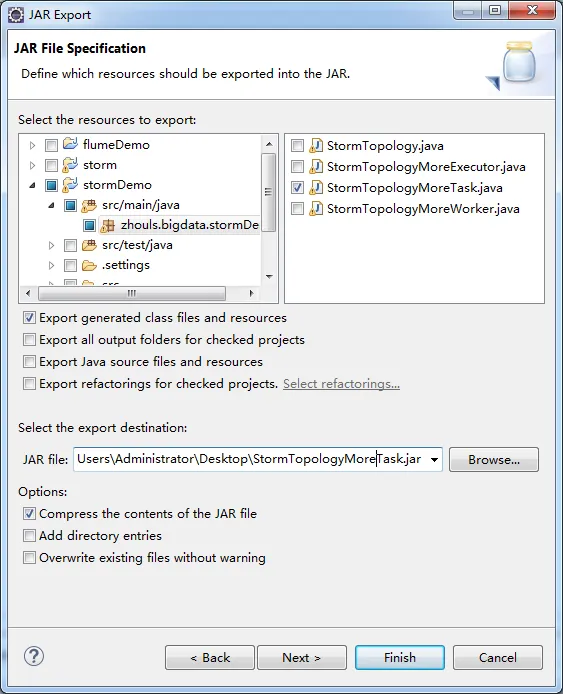The image size is (563, 694).
Task: Click the storm project icon
Action: pos(70,165)
